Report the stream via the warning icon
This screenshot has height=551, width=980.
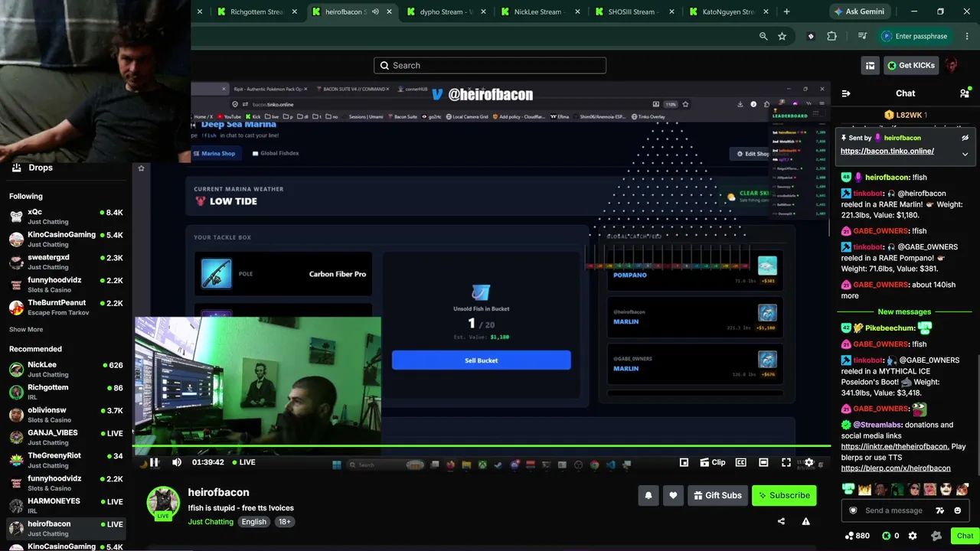(805, 521)
